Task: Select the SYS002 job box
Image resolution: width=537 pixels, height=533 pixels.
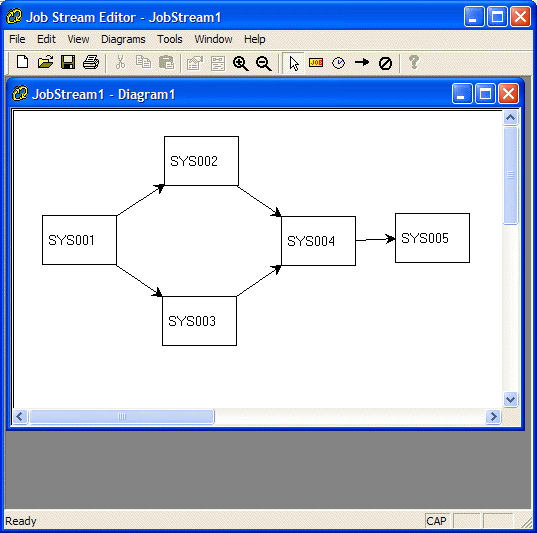Action: click(201, 161)
